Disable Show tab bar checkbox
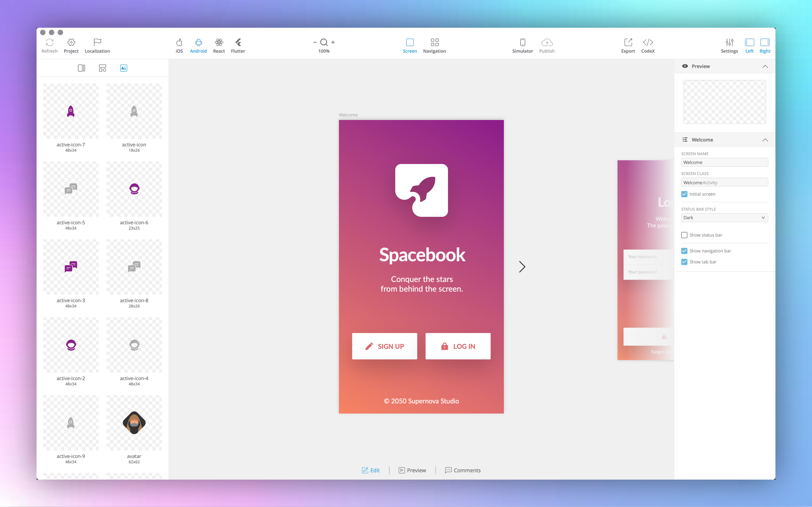 click(684, 262)
